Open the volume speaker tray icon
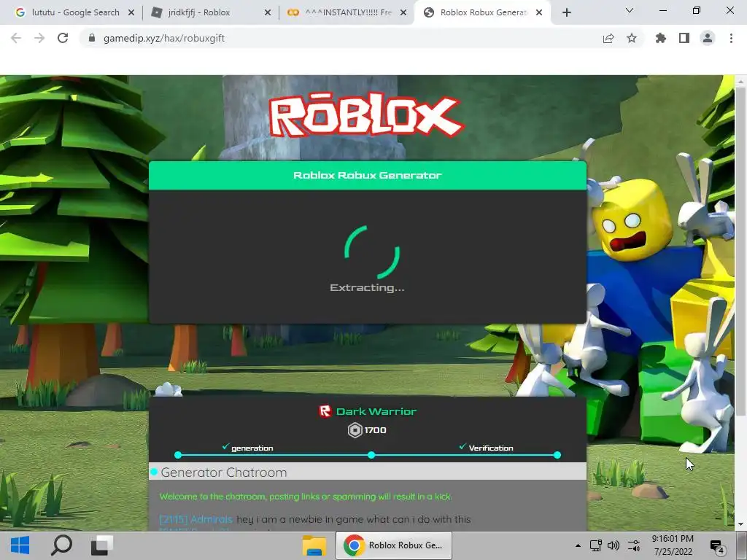The height and width of the screenshot is (560, 747). tap(614, 545)
